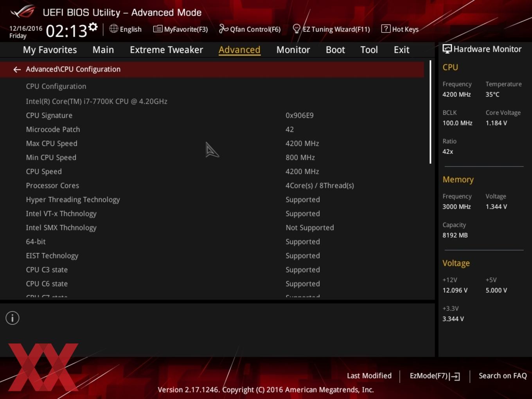Click the 0x906E9 signature value
This screenshot has width=532, height=399.
(x=300, y=115)
